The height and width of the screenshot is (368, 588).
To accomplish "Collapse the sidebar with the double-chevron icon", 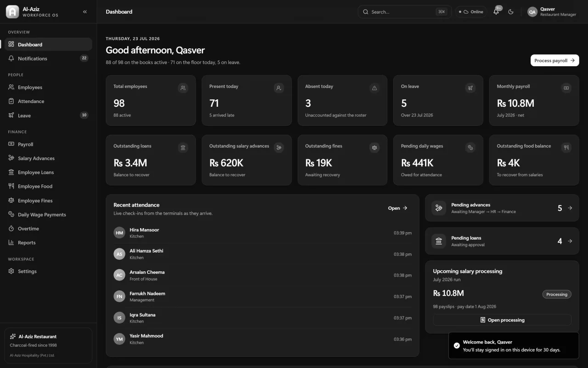I will 85,12.
